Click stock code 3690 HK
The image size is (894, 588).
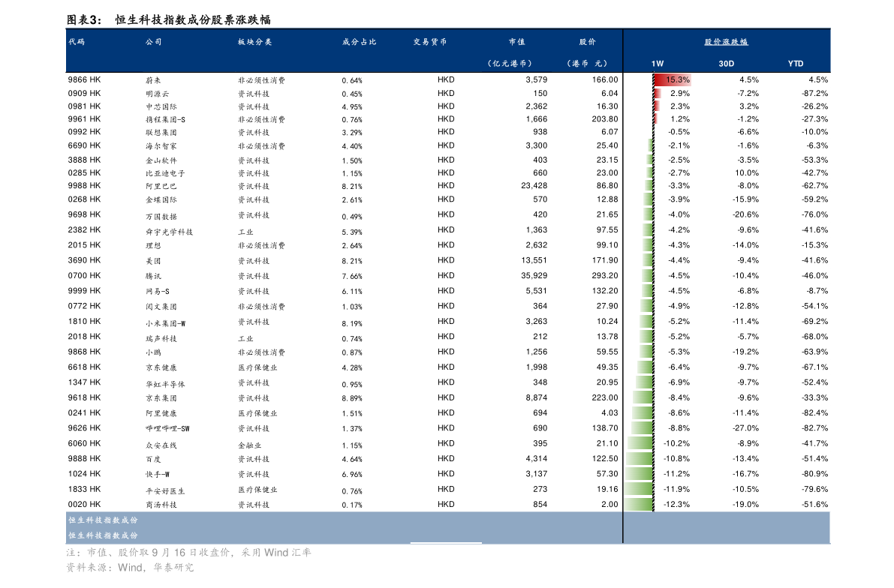click(x=84, y=259)
